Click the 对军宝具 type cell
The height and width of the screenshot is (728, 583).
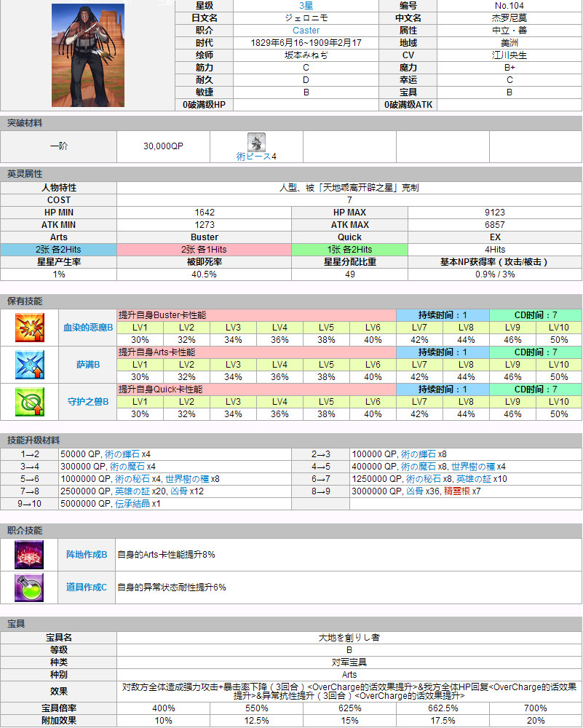(x=349, y=662)
